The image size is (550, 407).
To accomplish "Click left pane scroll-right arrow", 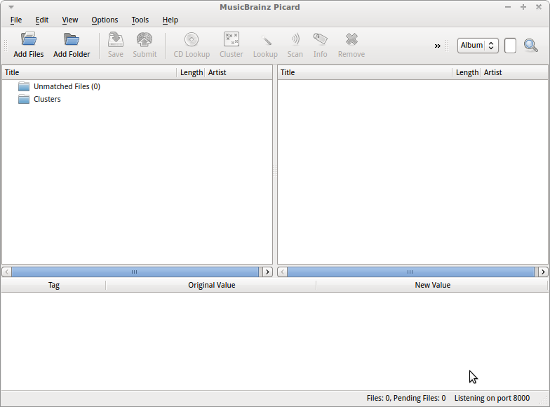I will pyautogui.click(x=268, y=272).
